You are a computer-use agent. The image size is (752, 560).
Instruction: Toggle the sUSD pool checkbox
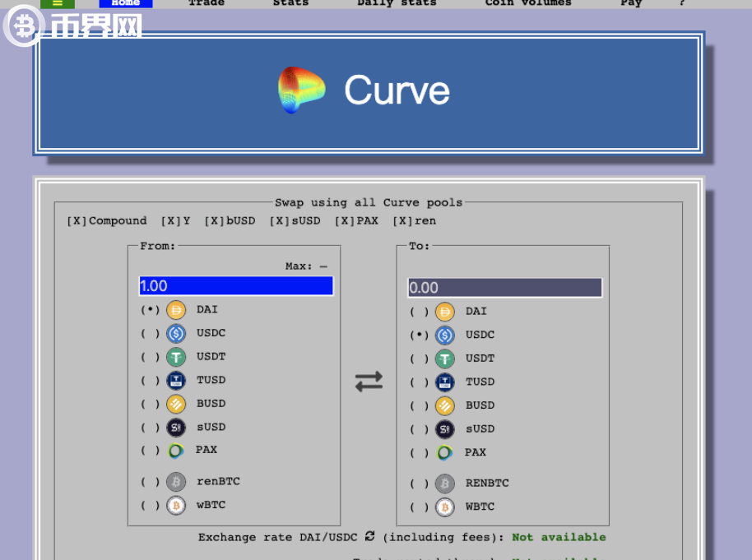click(279, 221)
